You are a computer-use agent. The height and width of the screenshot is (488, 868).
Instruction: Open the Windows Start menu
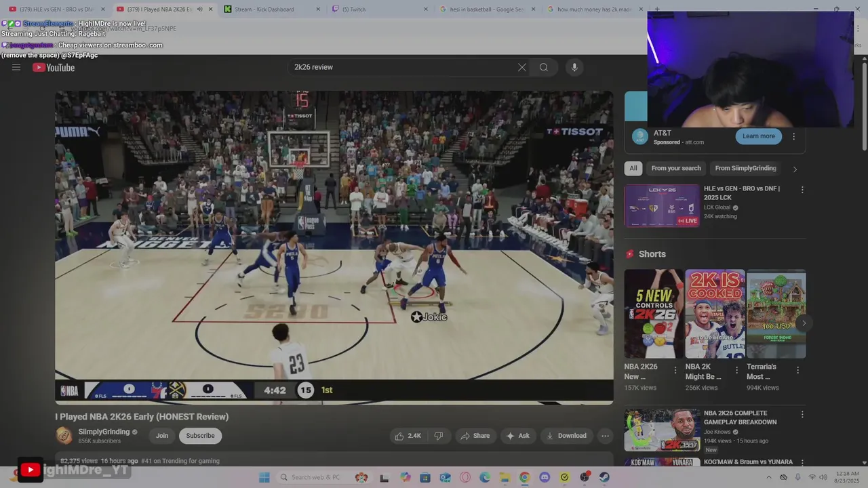pos(264,477)
